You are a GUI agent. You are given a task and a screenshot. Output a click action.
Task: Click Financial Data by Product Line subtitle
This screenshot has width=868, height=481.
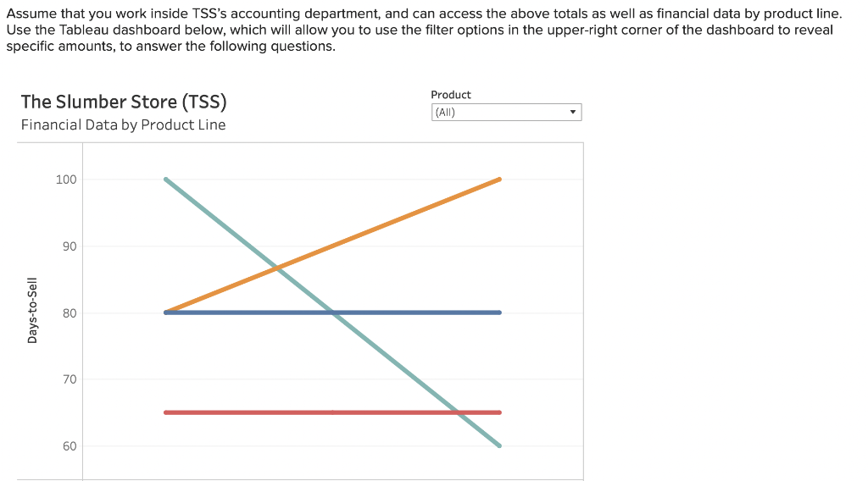124,125
